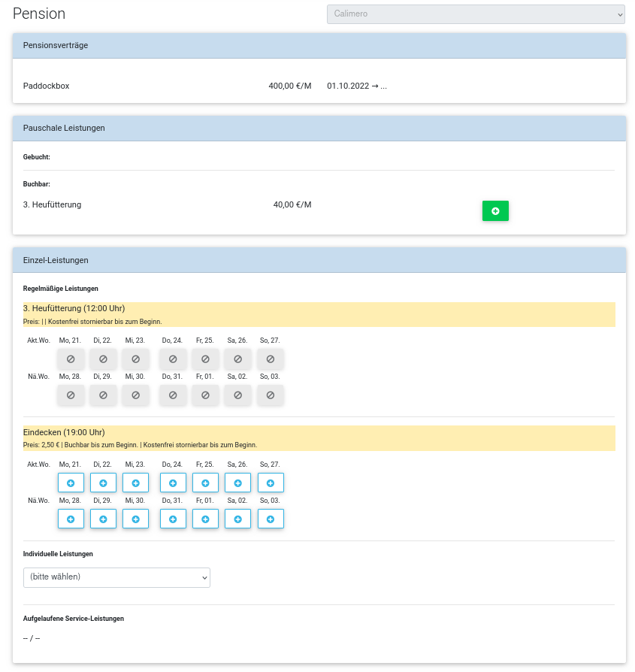
Task: Click blocked Heufütterung slot for Mo, 21.
Action: 71,359
